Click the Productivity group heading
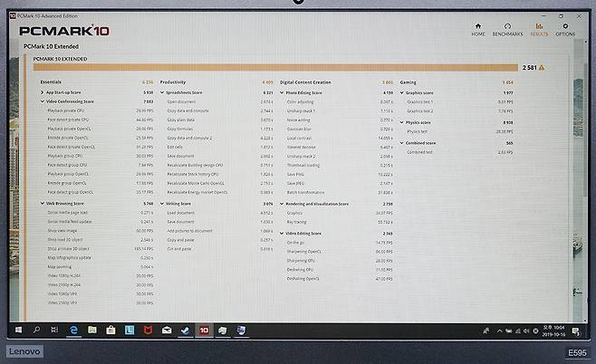This screenshot has width=596, height=364. (173, 82)
